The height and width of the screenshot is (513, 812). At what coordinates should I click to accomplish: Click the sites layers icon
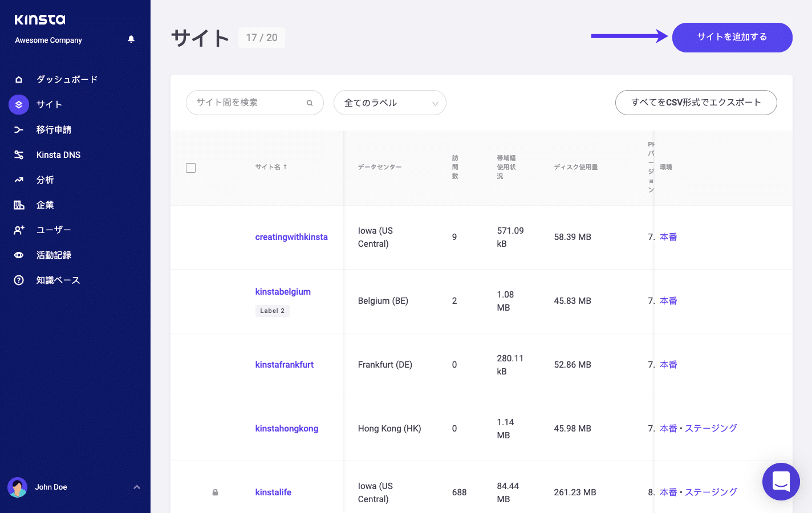click(x=19, y=104)
